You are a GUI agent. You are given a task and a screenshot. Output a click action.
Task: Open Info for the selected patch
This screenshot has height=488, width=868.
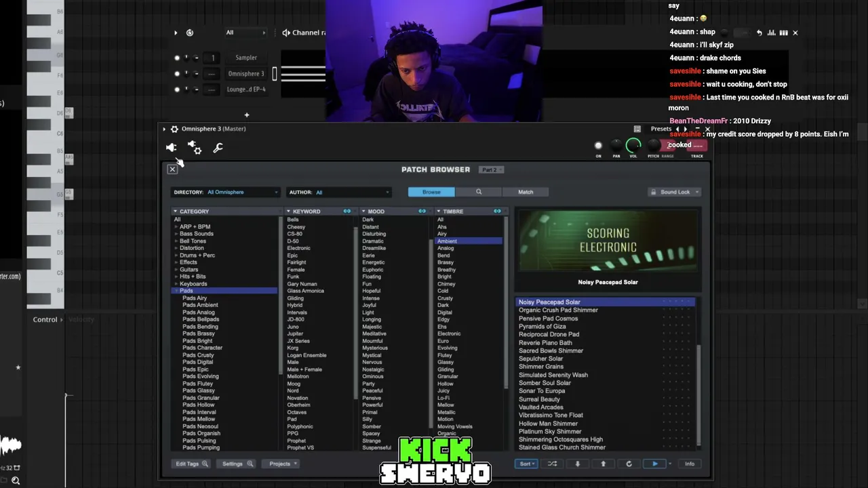tap(690, 464)
